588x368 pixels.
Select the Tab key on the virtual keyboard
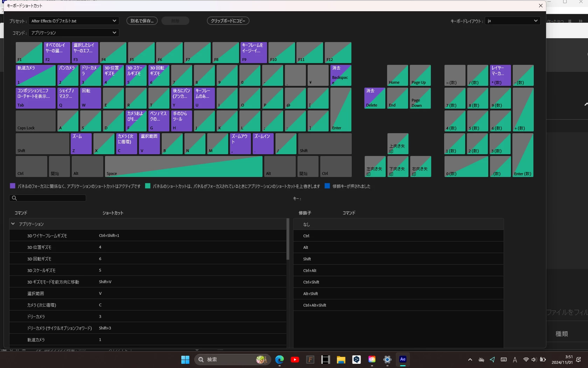click(x=36, y=98)
